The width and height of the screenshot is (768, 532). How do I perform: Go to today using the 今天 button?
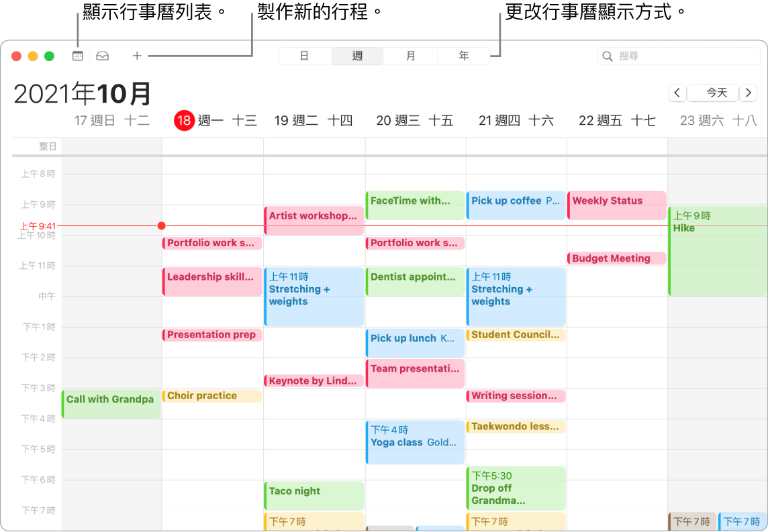713,93
